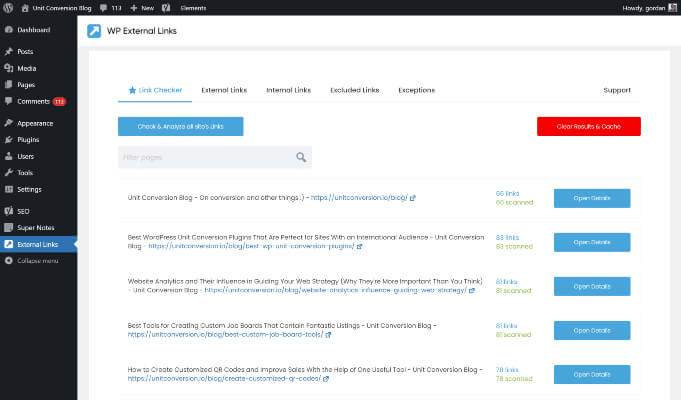The height and width of the screenshot is (400, 681).
Task: Click the WP External Links logo icon
Action: tap(94, 31)
